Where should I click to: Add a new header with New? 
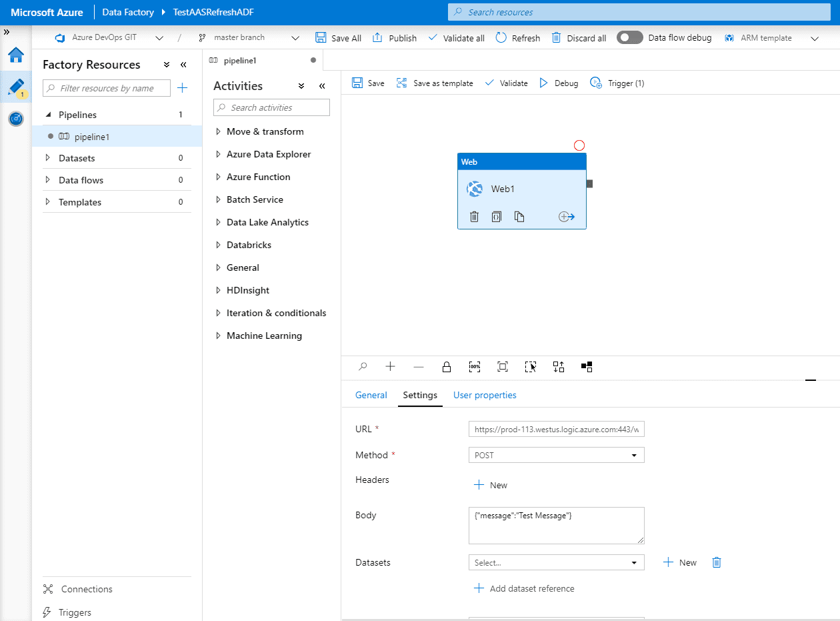491,485
